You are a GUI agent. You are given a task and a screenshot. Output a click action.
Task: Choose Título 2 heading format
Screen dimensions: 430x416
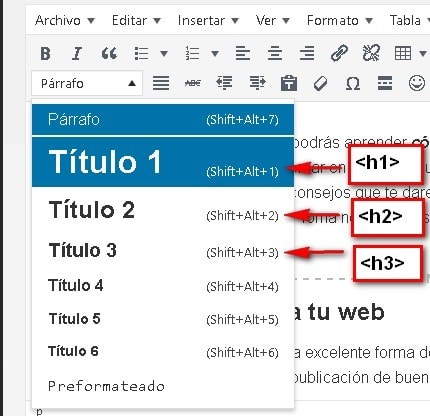163,211
